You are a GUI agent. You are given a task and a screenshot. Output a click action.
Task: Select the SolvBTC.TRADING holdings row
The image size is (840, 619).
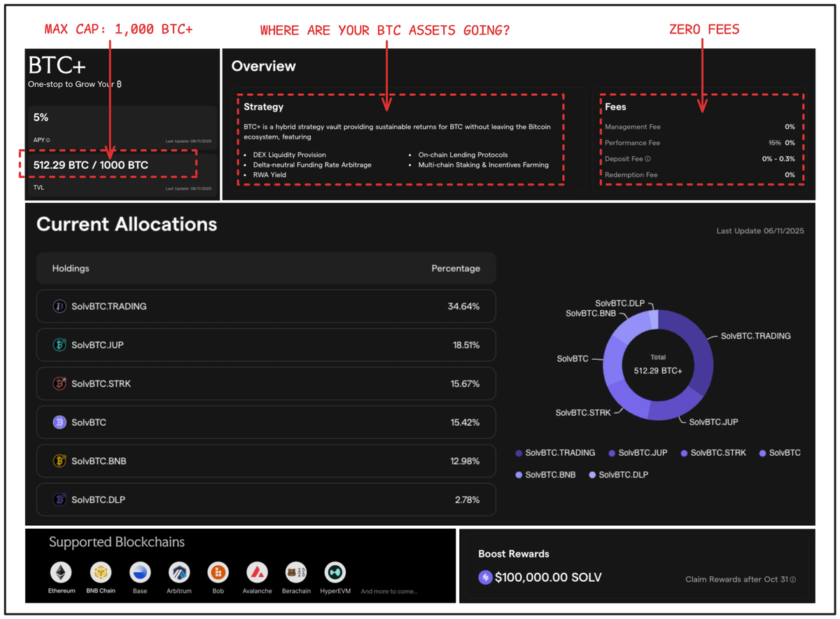(x=266, y=306)
